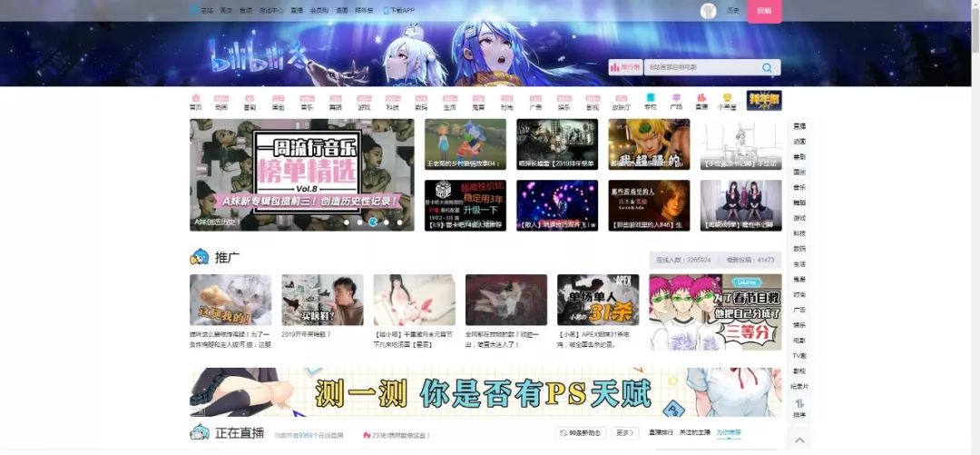
Task: Open the 小黑屋 icon
Action: pos(727,102)
